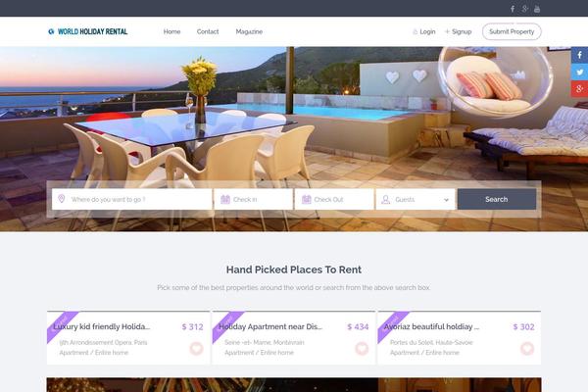Open the Check In date picker
This screenshot has width=588, height=392.
tap(253, 199)
